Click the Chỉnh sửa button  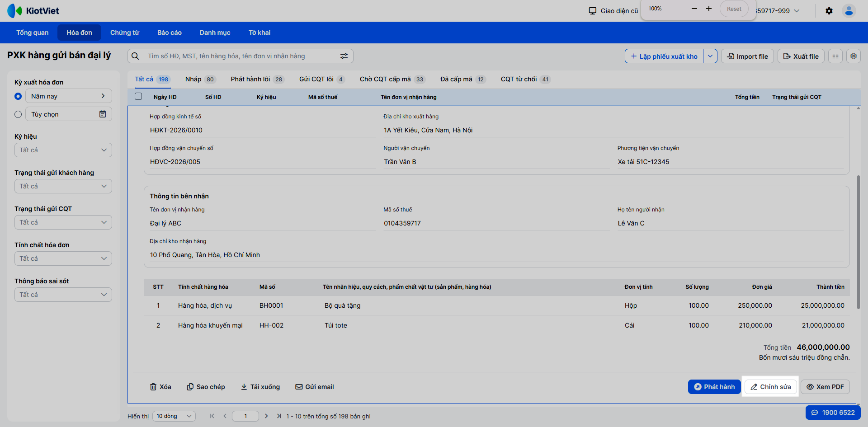(x=771, y=387)
